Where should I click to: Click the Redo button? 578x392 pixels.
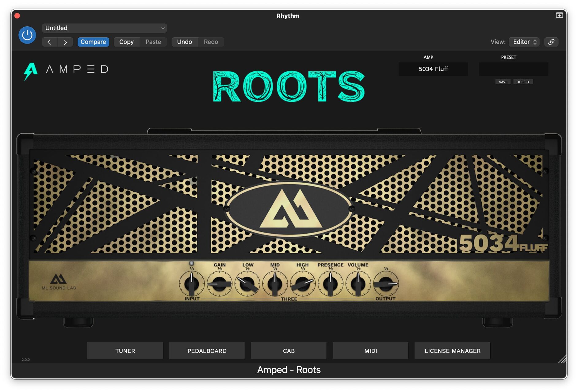pyautogui.click(x=211, y=42)
